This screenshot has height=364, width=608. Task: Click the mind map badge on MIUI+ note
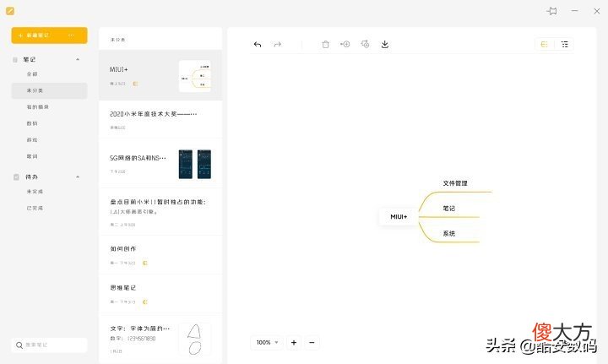point(135,84)
